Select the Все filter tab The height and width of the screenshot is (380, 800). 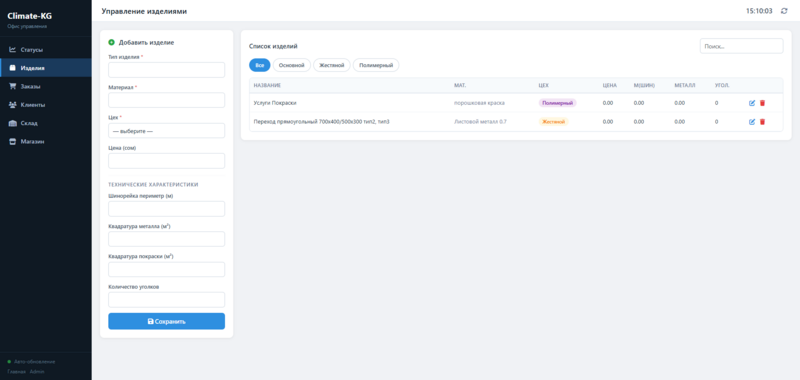[260, 65]
